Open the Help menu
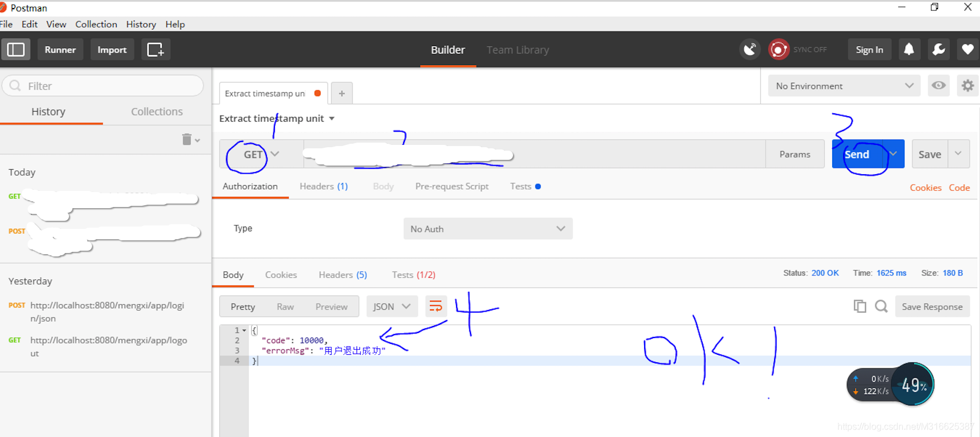The image size is (980, 437). click(x=175, y=24)
